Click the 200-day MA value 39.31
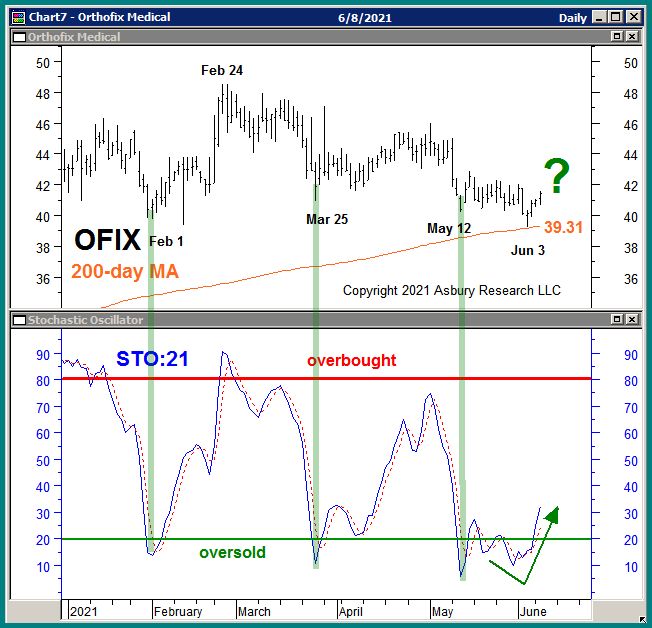Screen dimensions: 652x628 click(563, 228)
